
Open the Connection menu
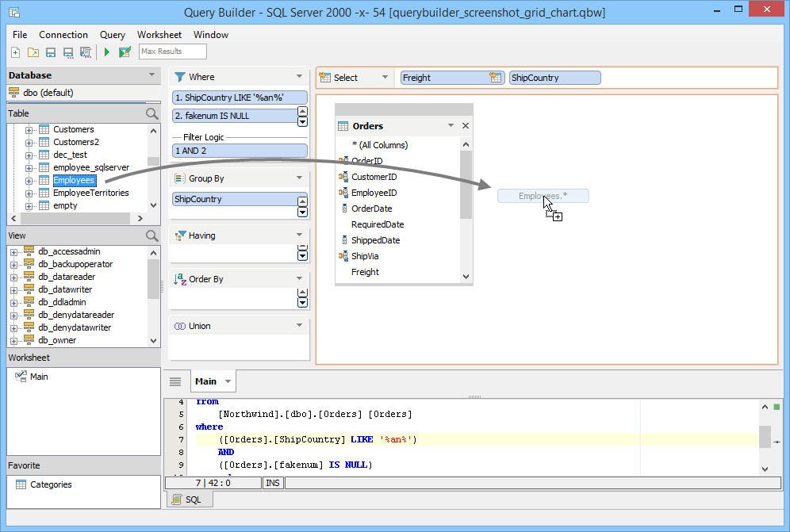click(x=63, y=35)
